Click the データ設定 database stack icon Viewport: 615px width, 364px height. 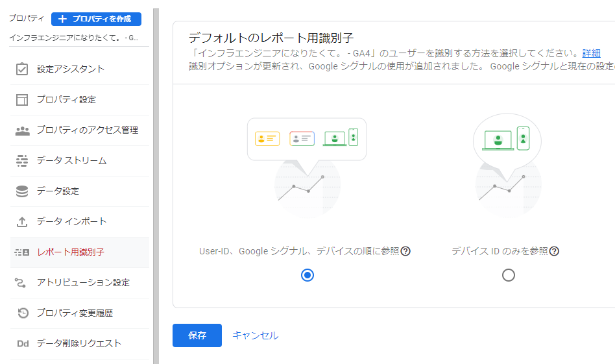point(22,191)
